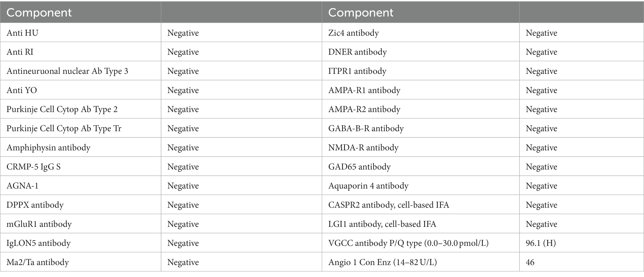Click Purkinje Cell Cytop Ab Type 2
The height and width of the screenshot is (277, 644).
click(x=62, y=109)
